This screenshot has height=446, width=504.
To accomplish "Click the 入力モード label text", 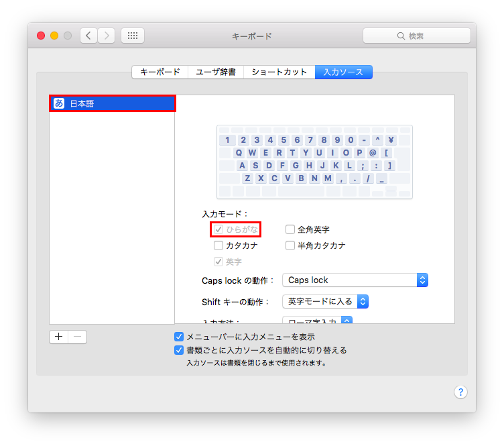I will pyautogui.click(x=225, y=214).
